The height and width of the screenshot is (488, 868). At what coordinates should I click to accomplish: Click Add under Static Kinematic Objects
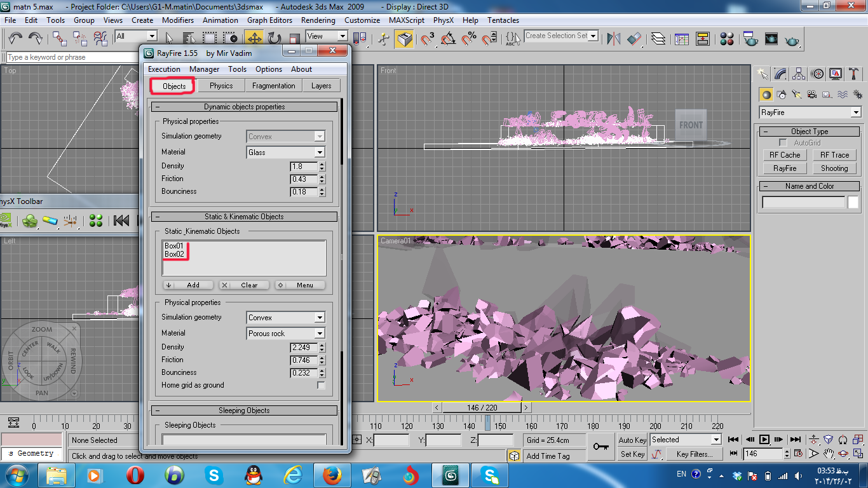click(x=189, y=285)
